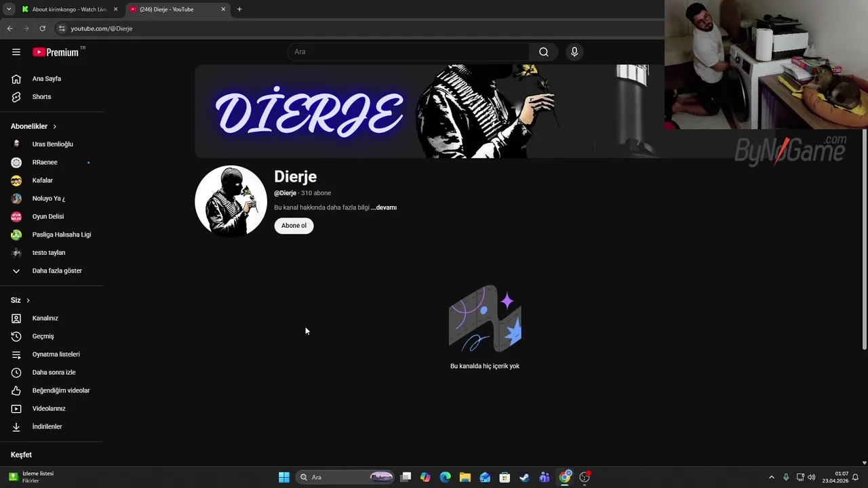
Task: Open the tab search dropdown arrow
Action: (x=9, y=9)
